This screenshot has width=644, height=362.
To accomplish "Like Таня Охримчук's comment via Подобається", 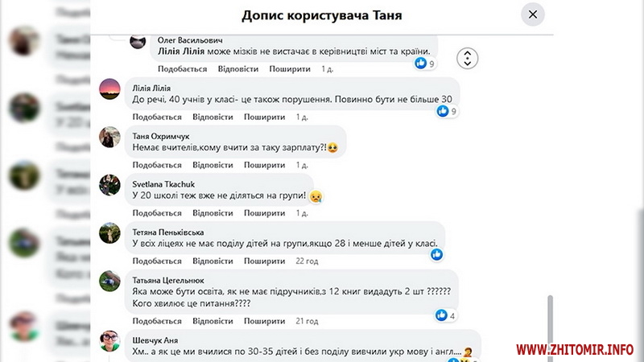I will coord(157,165).
